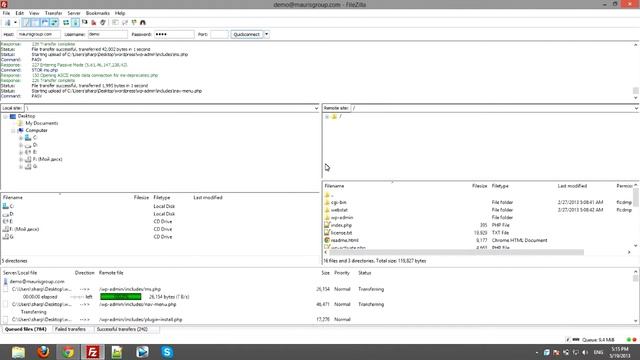Open the Transfer menu
Screen dimensions: 640x360
53,13
